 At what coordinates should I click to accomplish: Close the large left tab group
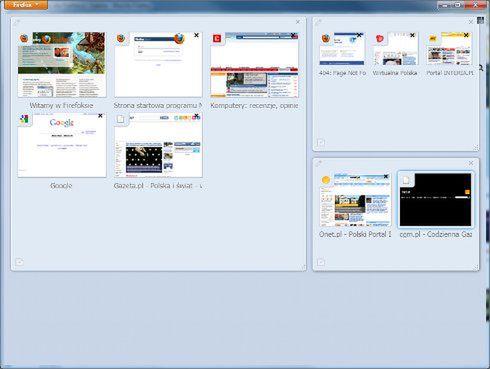click(x=298, y=22)
